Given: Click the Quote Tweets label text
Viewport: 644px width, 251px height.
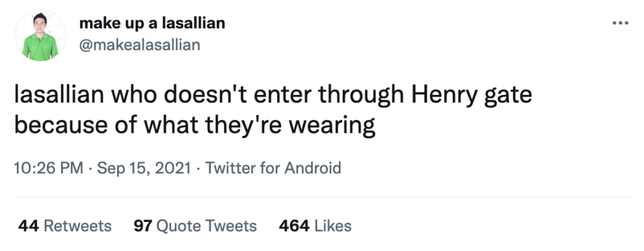Looking at the screenshot, I should 207,226.
